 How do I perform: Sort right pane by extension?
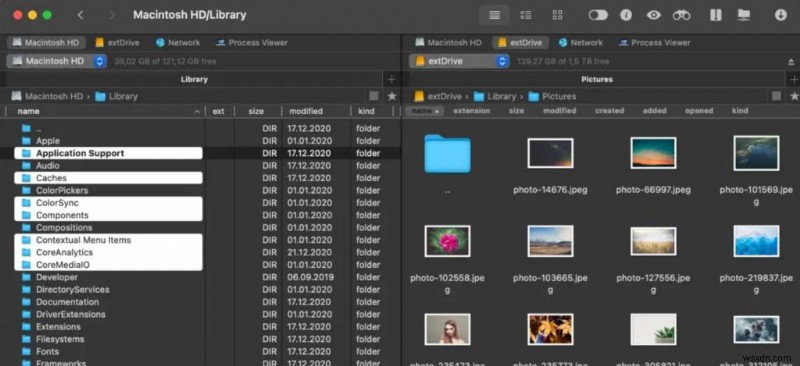pos(471,110)
